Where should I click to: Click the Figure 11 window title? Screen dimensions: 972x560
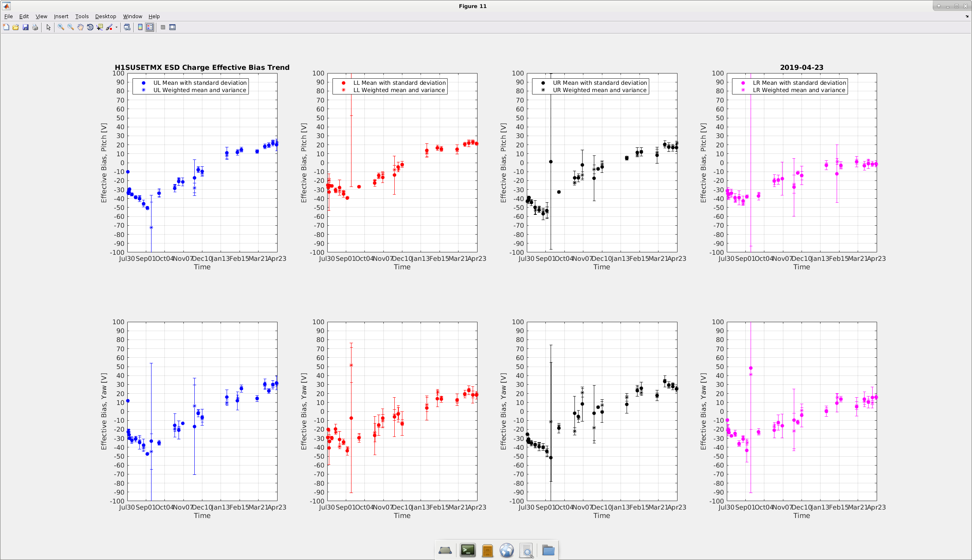(473, 6)
